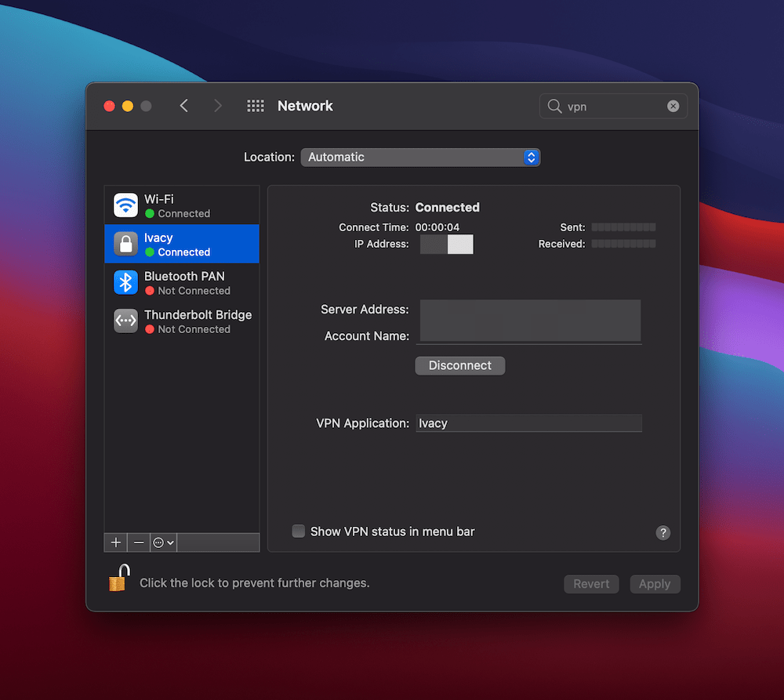
Task: Select the Ivacy VPN lock icon
Action: (x=125, y=244)
